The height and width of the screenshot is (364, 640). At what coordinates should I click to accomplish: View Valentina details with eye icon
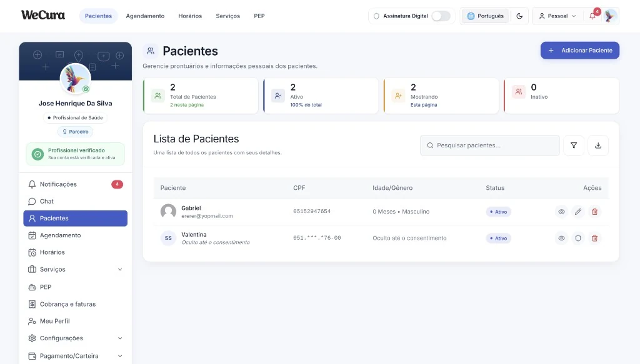(561, 238)
